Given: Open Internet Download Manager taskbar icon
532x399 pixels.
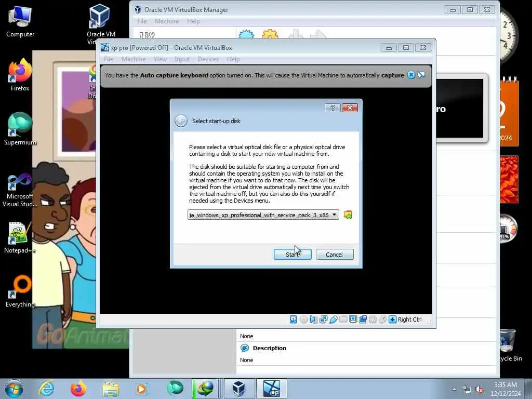Looking at the screenshot, I should pos(205,389).
